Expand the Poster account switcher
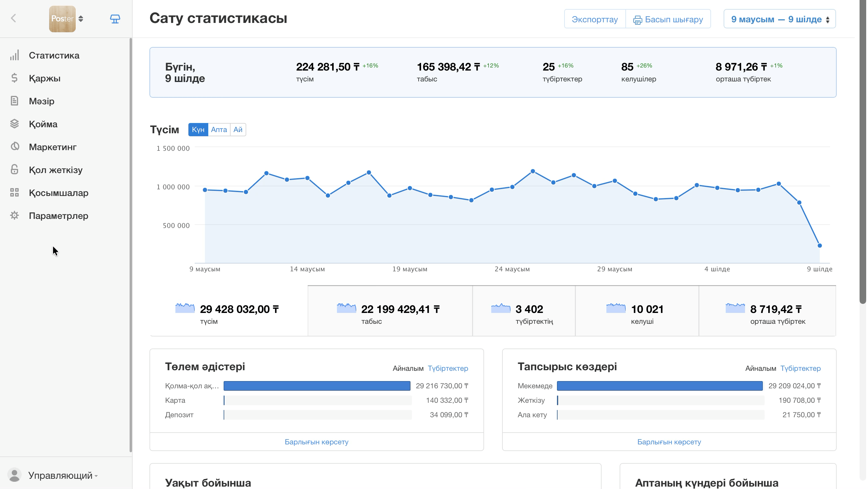The image size is (868, 489). [66, 19]
